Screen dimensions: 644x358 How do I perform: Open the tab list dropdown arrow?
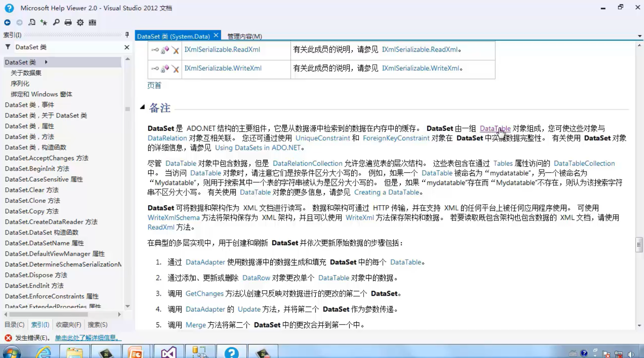click(639, 36)
